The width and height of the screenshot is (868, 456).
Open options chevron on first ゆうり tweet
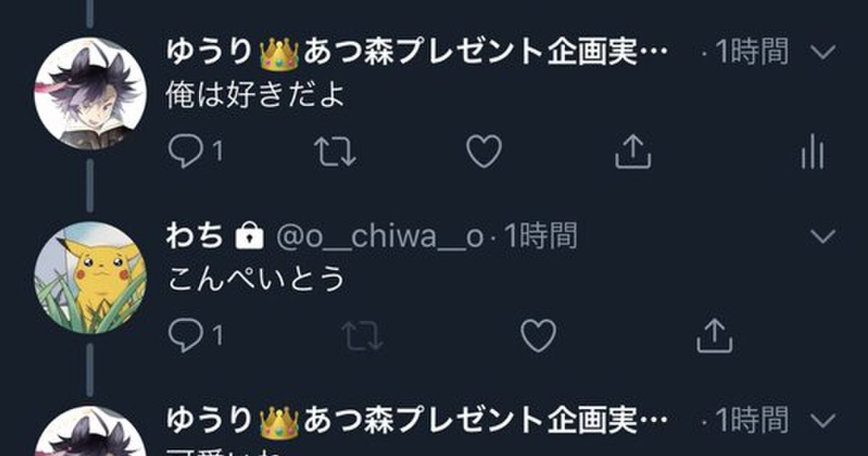click(823, 52)
